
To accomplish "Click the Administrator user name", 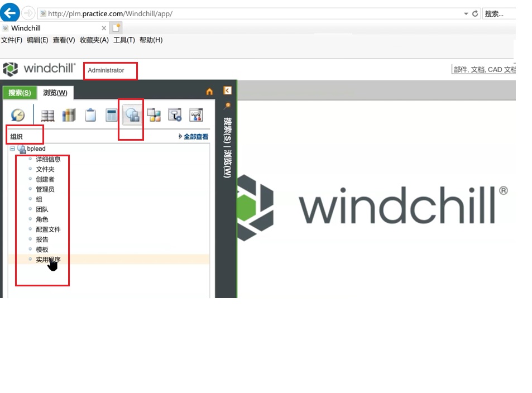I will pos(106,70).
